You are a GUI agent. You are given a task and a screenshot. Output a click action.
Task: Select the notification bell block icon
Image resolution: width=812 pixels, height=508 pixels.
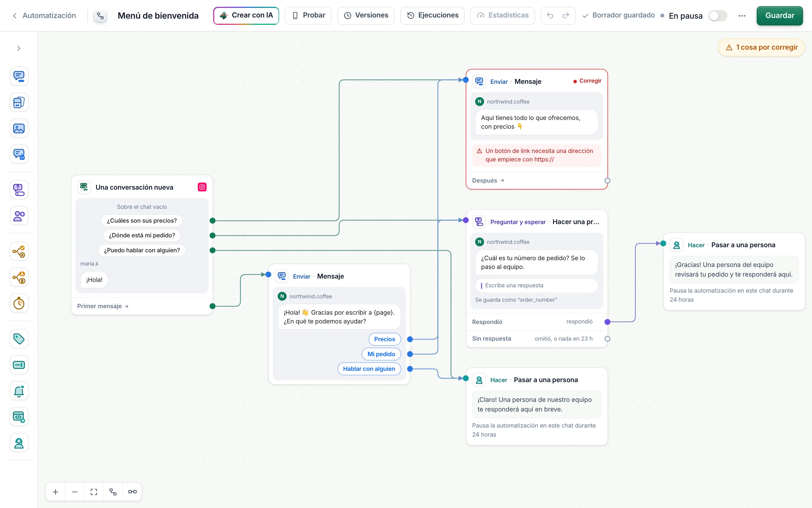(x=19, y=391)
